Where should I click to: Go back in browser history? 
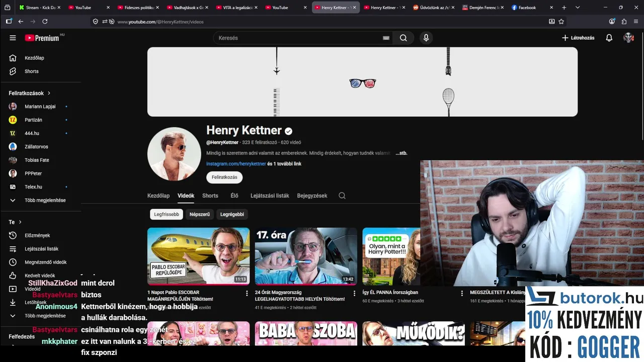click(21, 22)
